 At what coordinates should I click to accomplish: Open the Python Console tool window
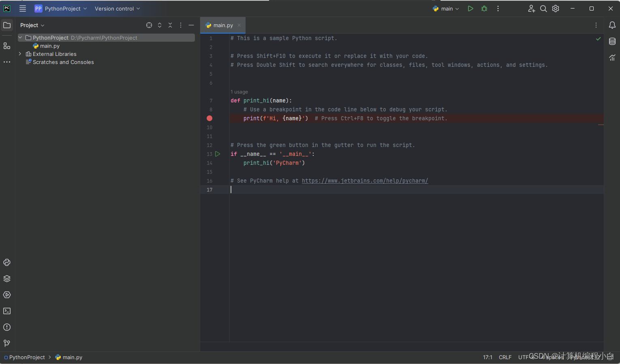pyautogui.click(x=7, y=262)
